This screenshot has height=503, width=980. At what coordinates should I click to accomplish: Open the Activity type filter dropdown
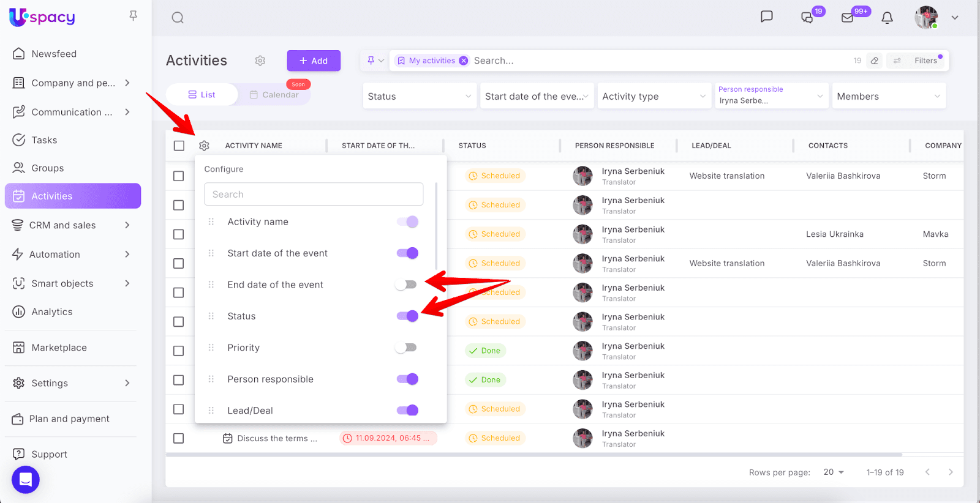pyautogui.click(x=654, y=96)
